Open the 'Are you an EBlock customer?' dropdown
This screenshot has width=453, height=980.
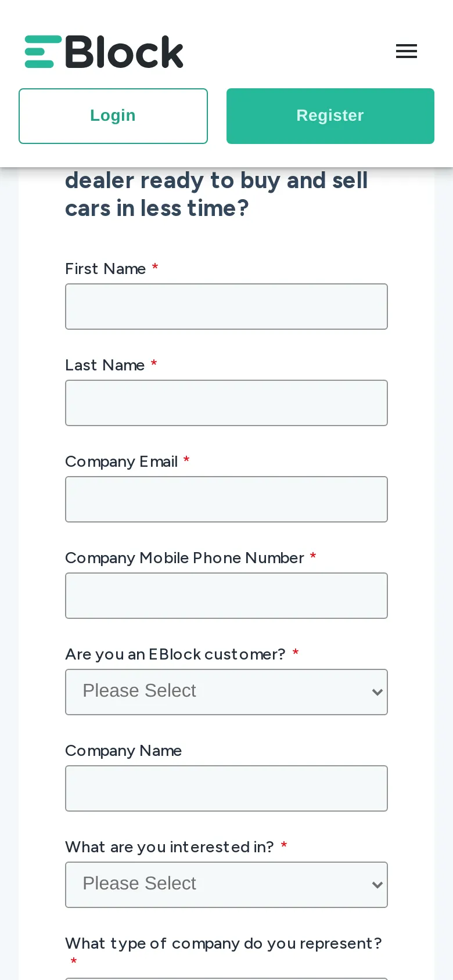pyautogui.click(x=226, y=692)
